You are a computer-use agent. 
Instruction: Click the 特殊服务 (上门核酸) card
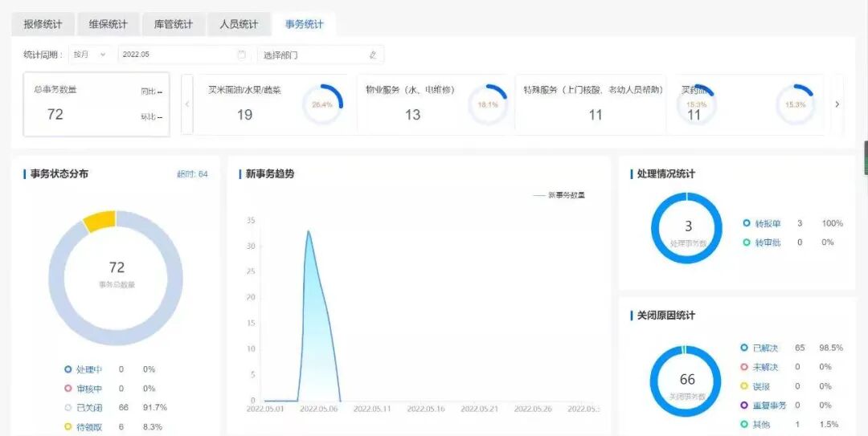pyautogui.click(x=592, y=104)
